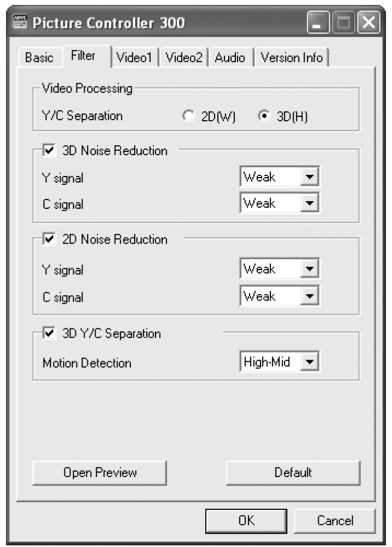392x547 pixels.
Task: Close the Picture Controller 300 dialog
Action: (369, 22)
